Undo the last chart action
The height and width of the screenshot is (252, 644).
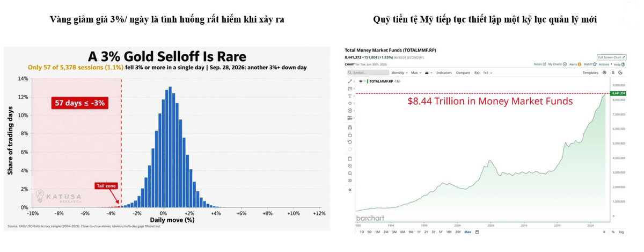(350, 142)
